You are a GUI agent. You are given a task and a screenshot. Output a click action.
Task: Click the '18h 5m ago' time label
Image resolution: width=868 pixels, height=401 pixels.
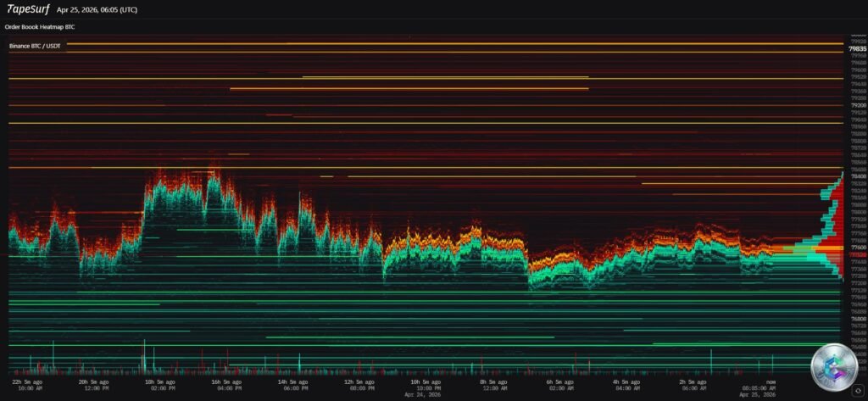click(160, 382)
